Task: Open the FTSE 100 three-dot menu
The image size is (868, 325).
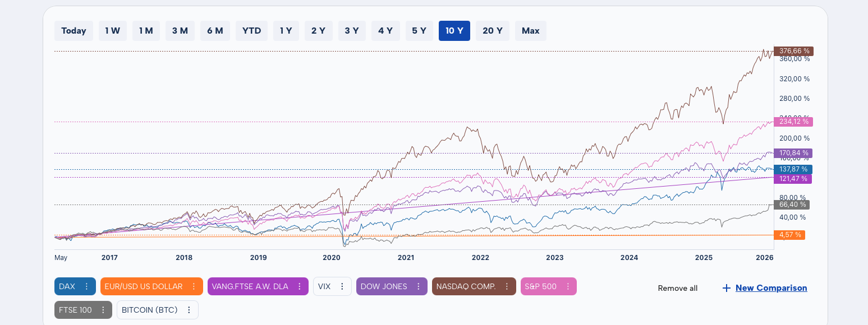Action: (103, 309)
